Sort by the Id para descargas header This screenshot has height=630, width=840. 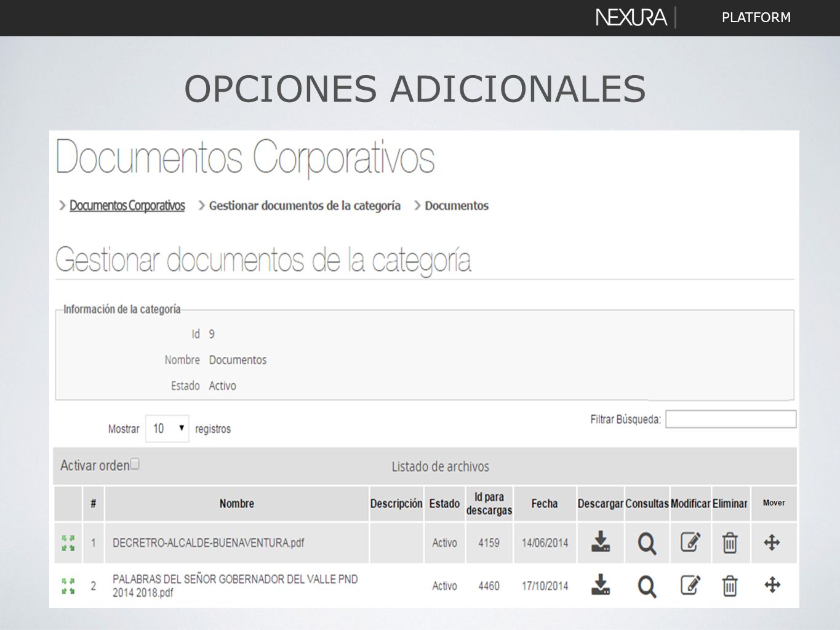(x=489, y=503)
